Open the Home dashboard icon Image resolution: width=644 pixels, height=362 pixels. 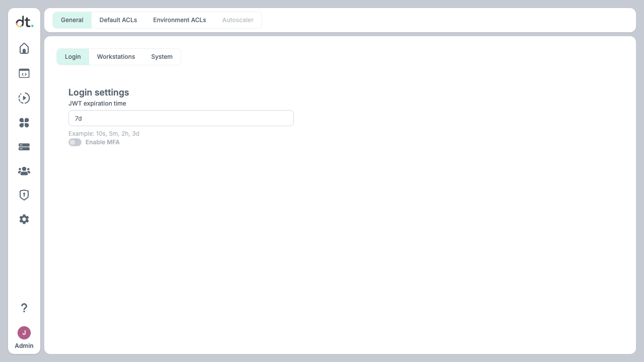[24, 48]
